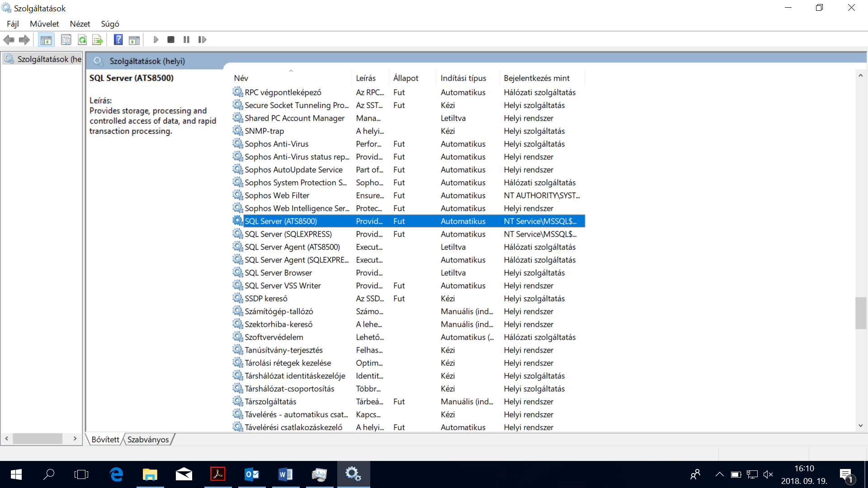Switch to the Szabványos tab
Viewport: 868px width, 488px height.
[148, 439]
